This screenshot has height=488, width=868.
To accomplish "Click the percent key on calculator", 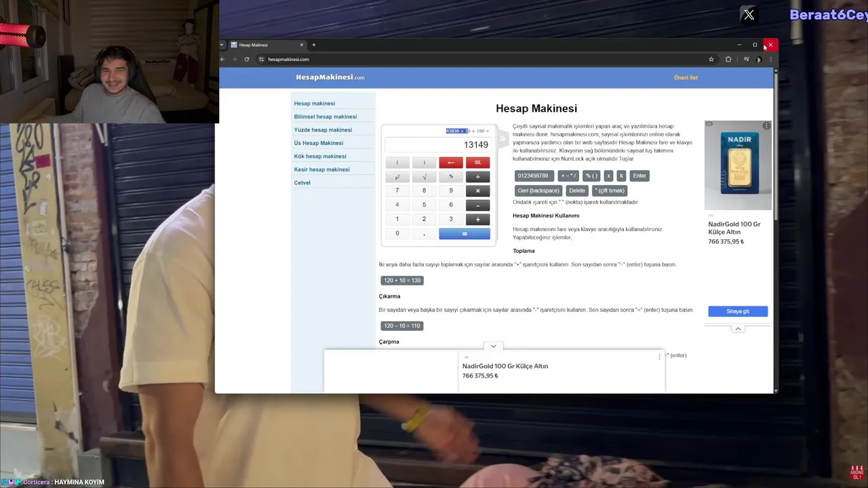I will point(451,177).
